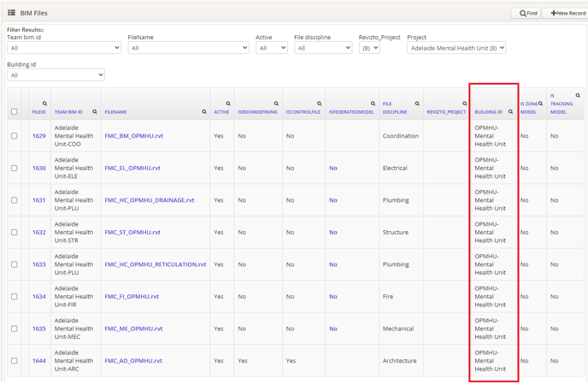Click the 'Architecture' discipline cell
This screenshot has height=385, width=588.
(x=399, y=360)
